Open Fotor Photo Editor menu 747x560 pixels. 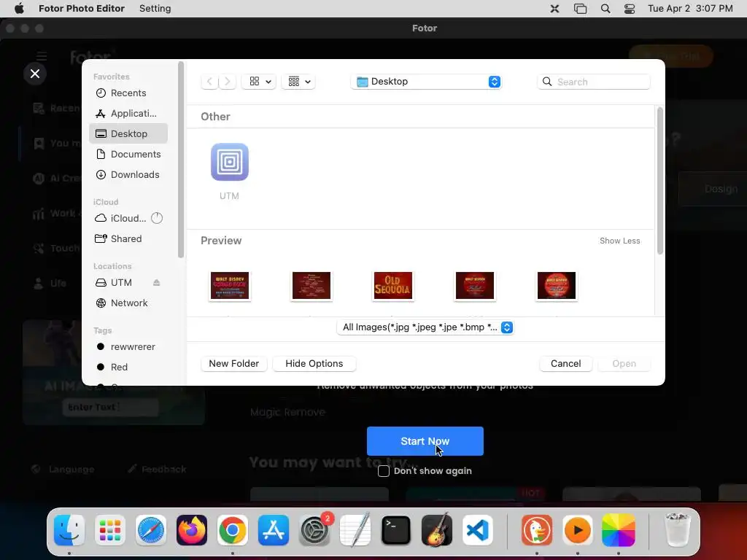(82, 8)
